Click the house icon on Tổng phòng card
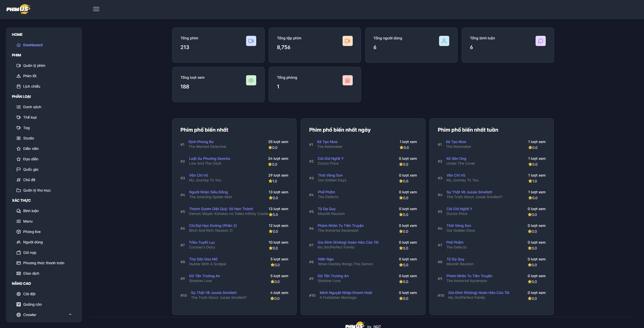The width and height of the screenshot is (644, 328). (347, 80)
